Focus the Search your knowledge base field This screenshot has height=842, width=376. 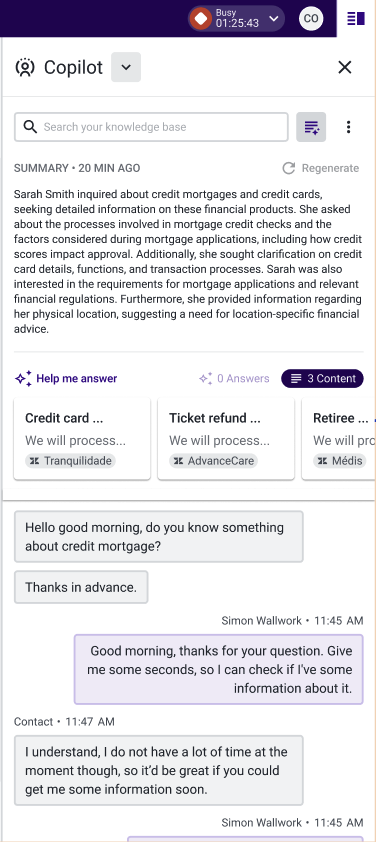click(151, 127)
